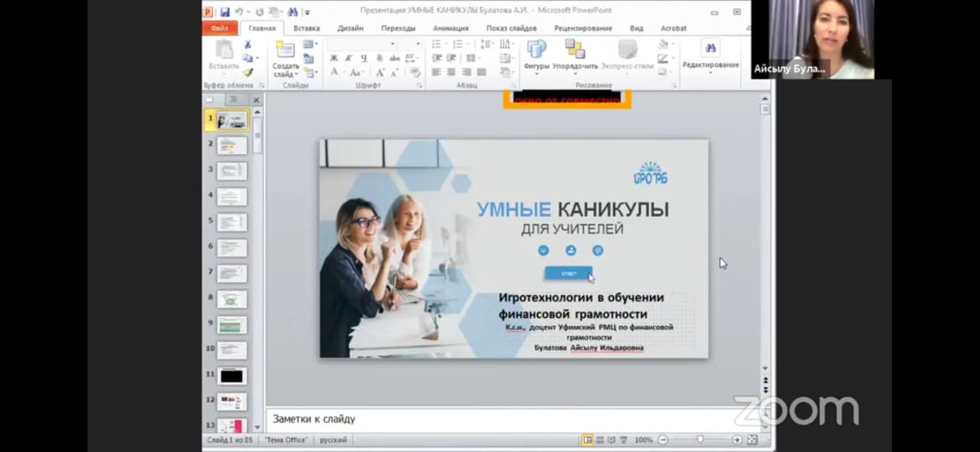Select slide 11 thumbnail in panel
Image resolution: width=980 pixels, height=452 pixels.
[x=231, y=376]
